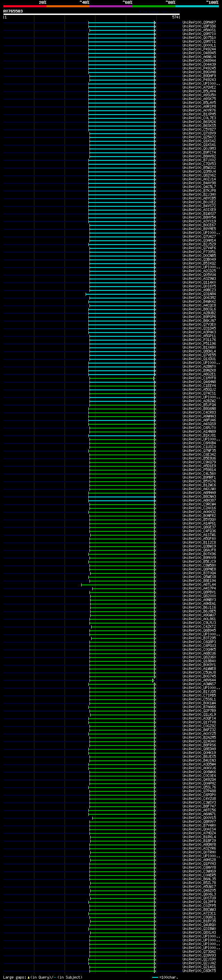Click the UniRef100_B5JFQ4 label
The image size is (222, 980).
pos(199,404)
